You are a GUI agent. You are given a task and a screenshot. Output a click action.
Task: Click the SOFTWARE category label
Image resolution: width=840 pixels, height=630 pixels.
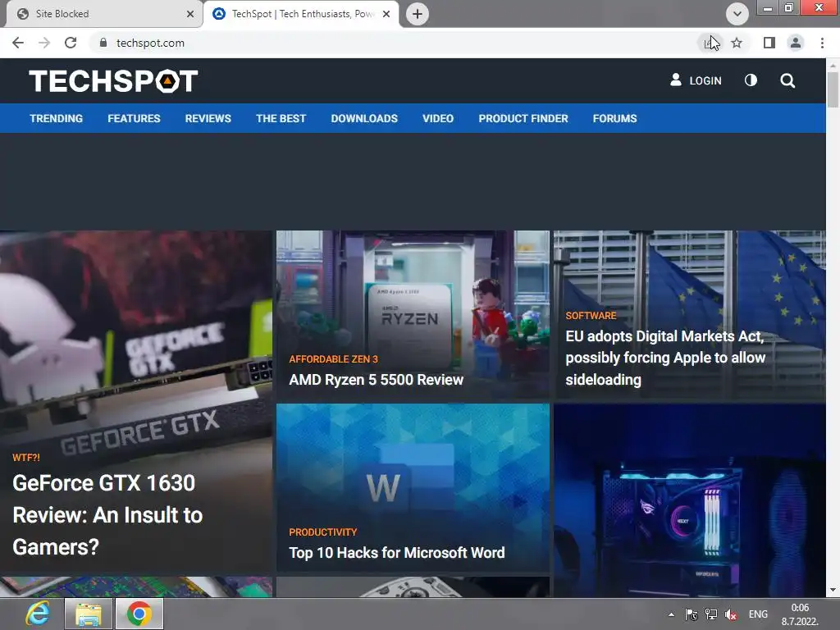(591, 316)
